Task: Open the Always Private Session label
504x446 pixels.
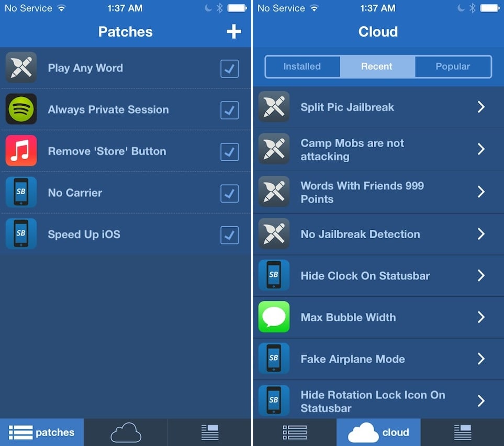Action: click(108, 109)
